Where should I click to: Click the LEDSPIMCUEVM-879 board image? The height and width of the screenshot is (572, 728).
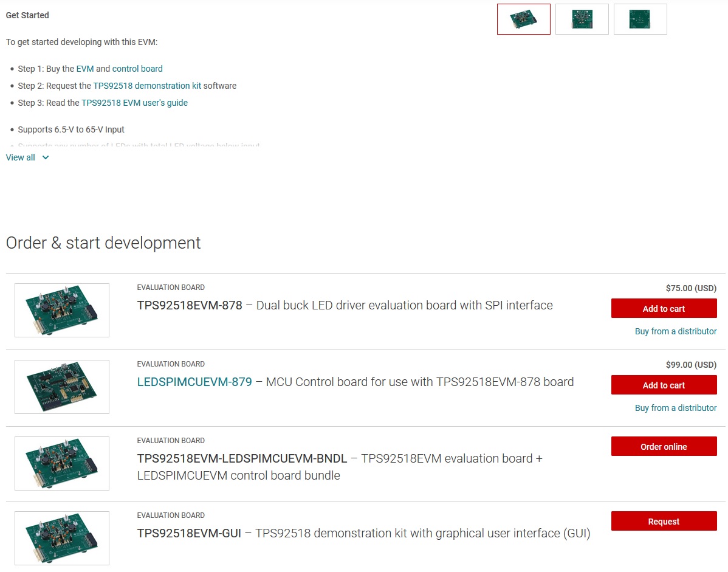pyautogui.click(x=62, y=387)
